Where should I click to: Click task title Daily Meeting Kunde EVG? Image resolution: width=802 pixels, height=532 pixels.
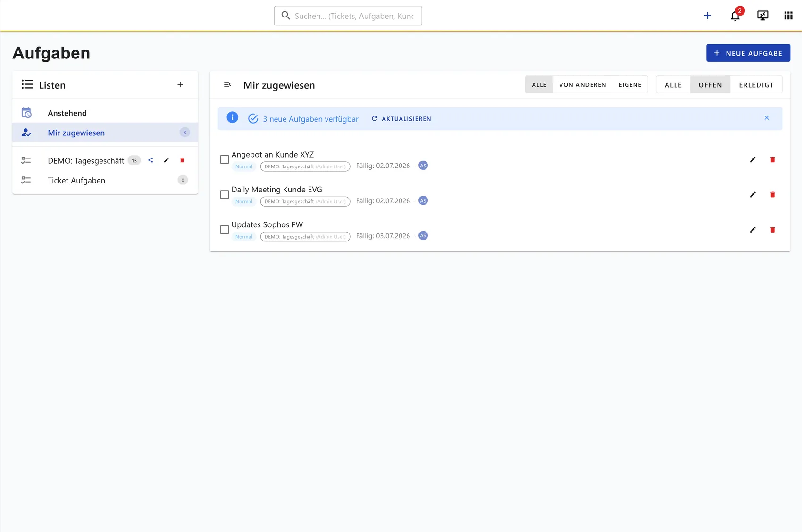click(277, 190)
